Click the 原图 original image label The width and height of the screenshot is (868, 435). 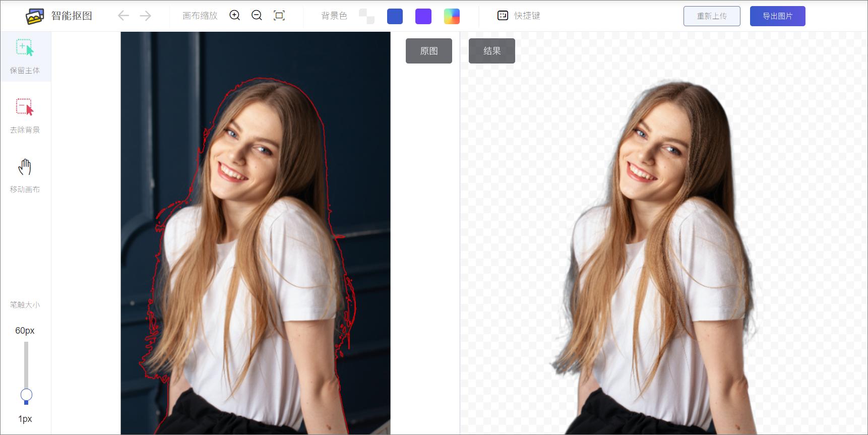pyautogui.click(x=429, y=51)
